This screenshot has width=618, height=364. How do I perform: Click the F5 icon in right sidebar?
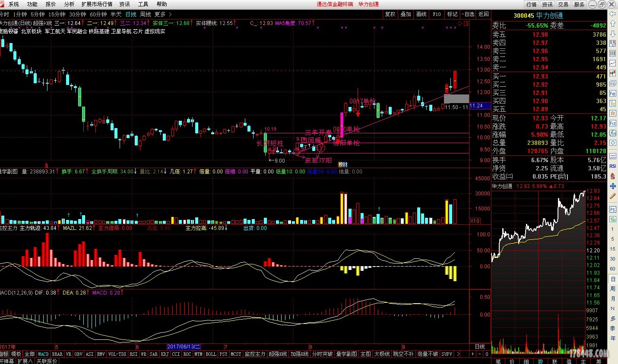612,210
